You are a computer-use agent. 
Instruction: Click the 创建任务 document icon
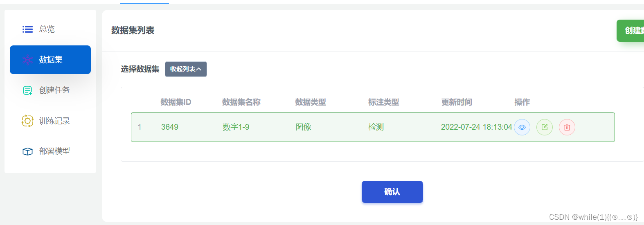click(x=27, y=90)
